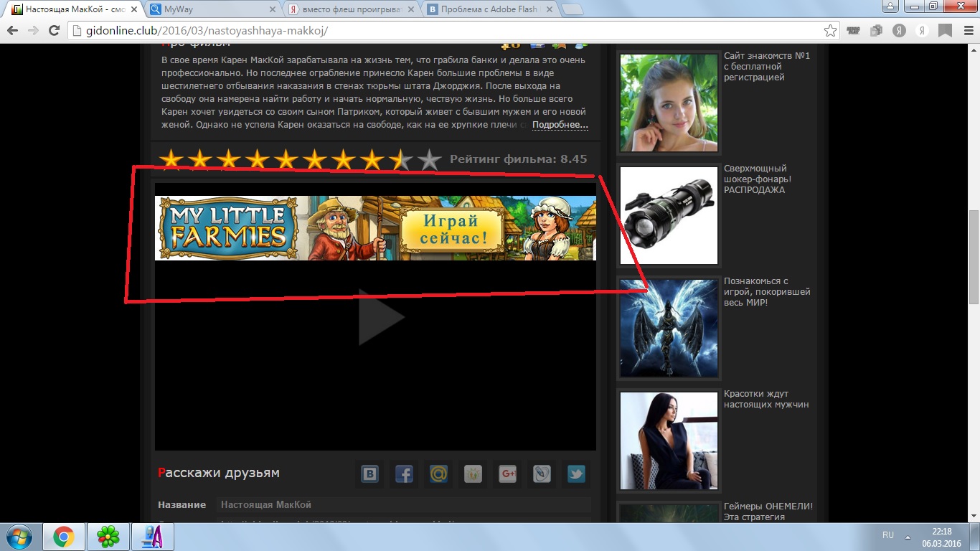Expand description with 'Подробнее...' link
Viewport: 980px width, 551px height.
(x=560, y=125)
